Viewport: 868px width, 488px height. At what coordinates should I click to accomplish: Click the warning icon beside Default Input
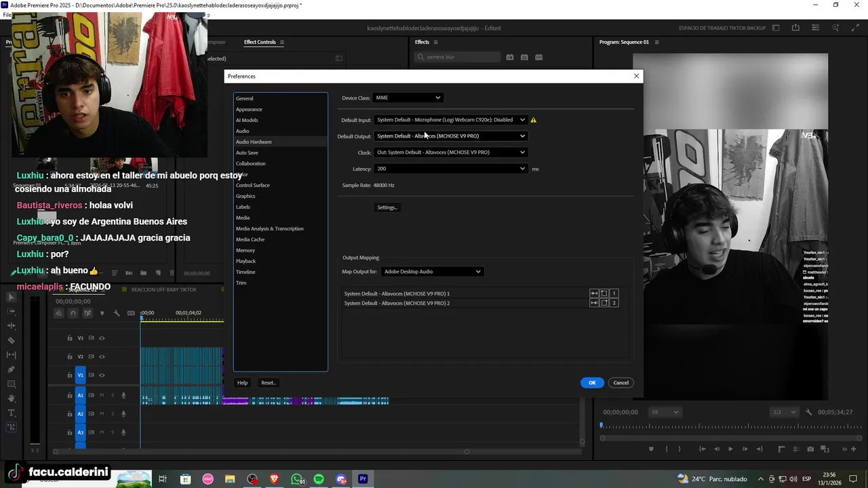(533, 120)
